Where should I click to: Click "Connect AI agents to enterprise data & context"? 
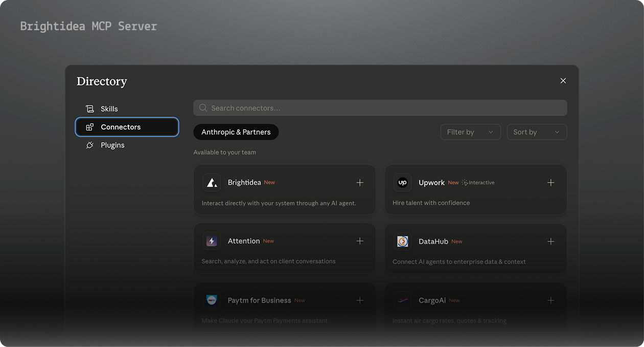[459, 262]
